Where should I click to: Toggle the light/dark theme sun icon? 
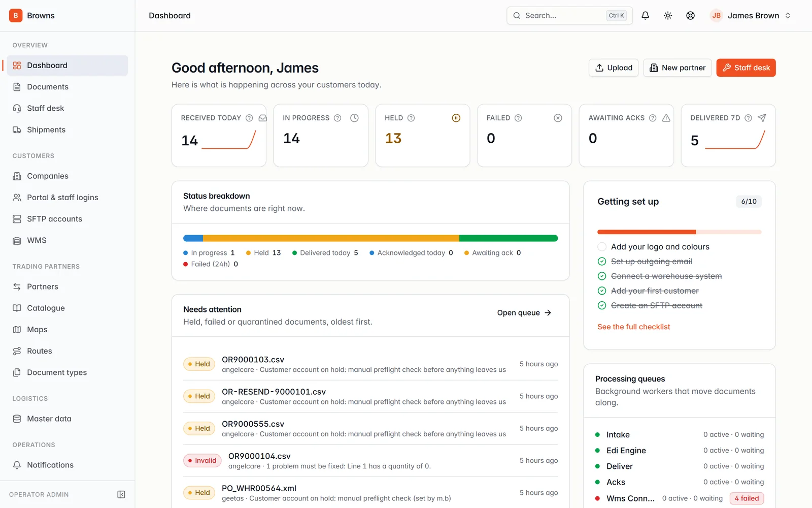[x=668, y=16]
